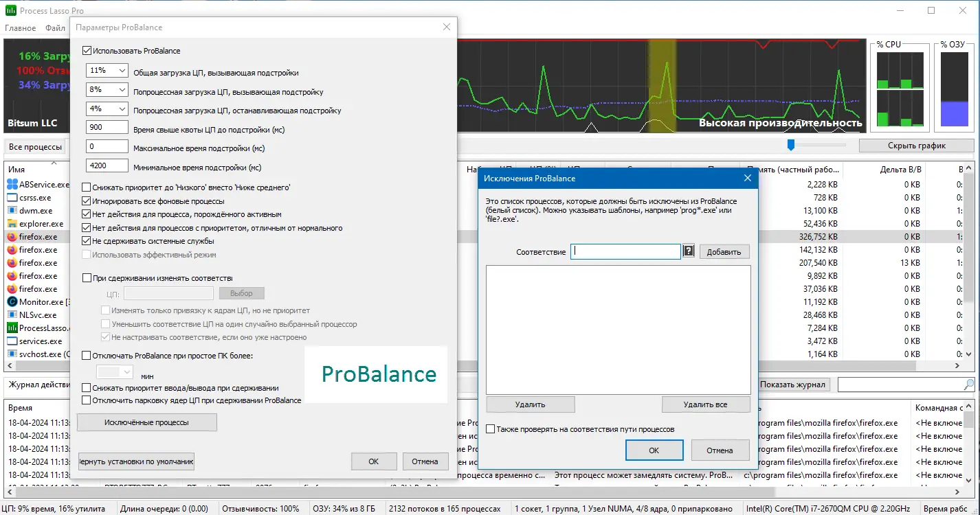Check 'Также проверять на соответствия пути процессов'
This screenshot has width=980, height=515.
point(490,429)
